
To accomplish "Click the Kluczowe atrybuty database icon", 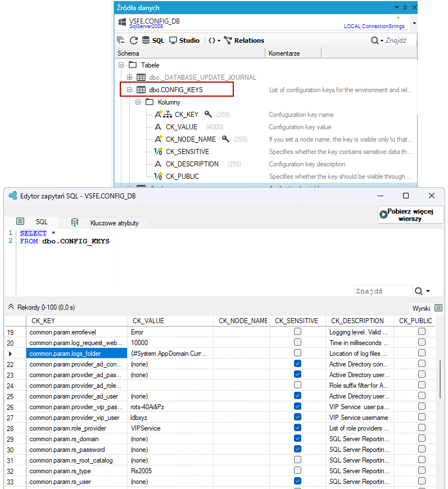I will click(x=75, y=222).
